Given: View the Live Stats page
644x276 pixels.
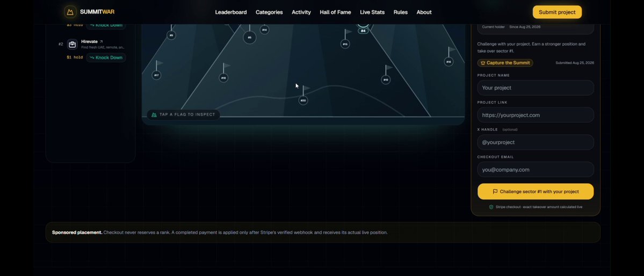Looking at the screenshot, I should (372, 12).
